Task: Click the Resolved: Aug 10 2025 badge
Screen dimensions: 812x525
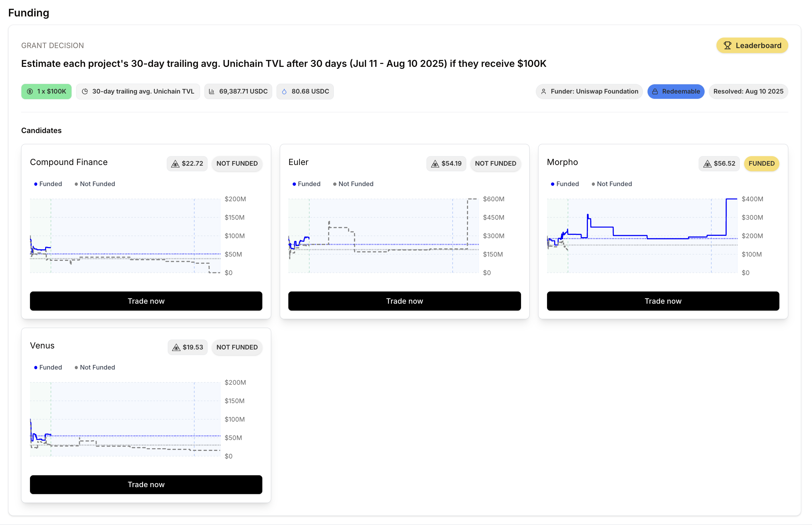Action: [x=748, y=91]
